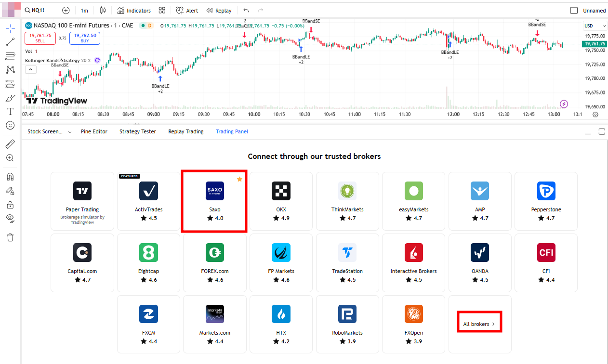Select the crosshair cursor tool

pyautogui.click(x=10, y=28)
